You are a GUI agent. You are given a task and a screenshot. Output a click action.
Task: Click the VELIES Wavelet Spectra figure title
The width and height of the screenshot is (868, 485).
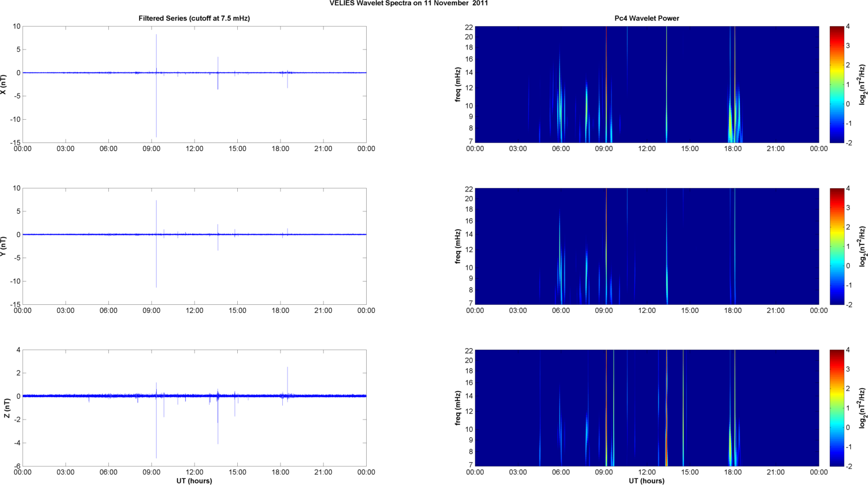(x=408, y=3)
